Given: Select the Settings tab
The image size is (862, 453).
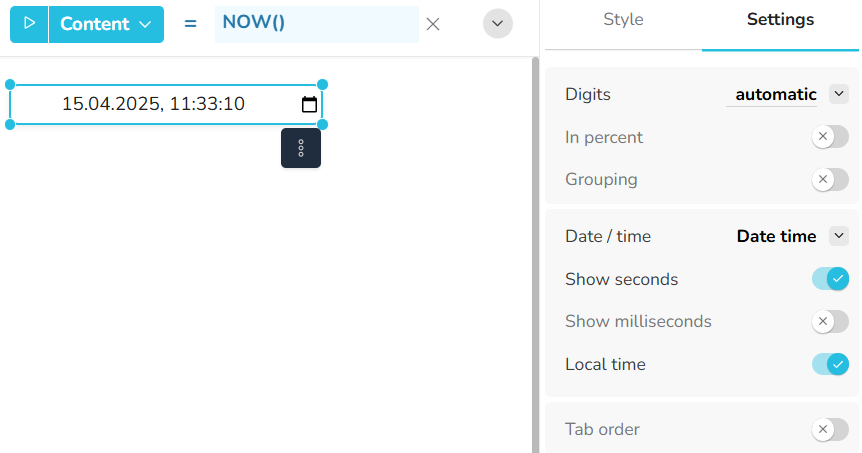Looking at the screenshot, I should [x=780, y=20].
